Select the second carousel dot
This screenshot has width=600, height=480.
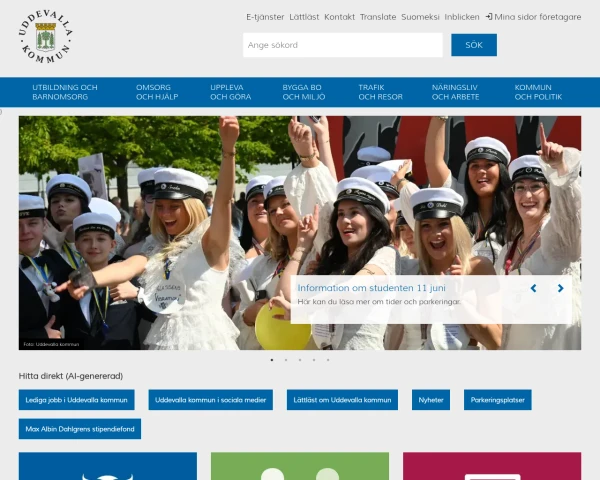click(x=286, y=360)
